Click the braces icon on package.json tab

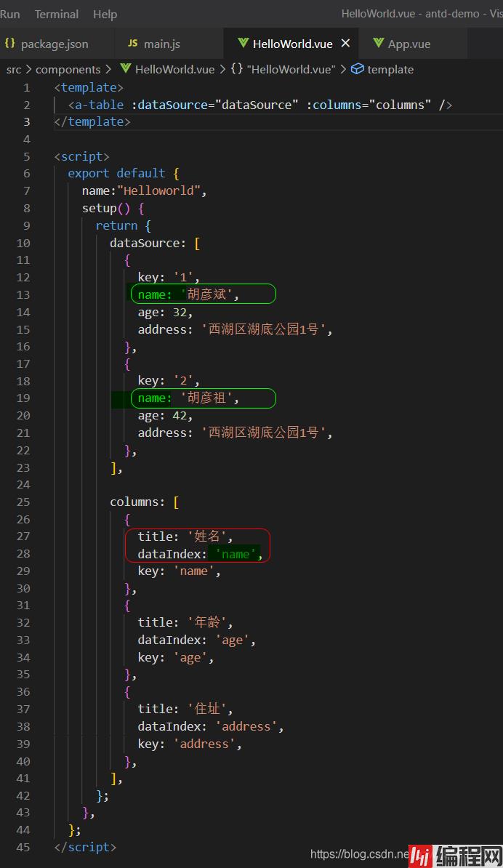click(9, 44)
